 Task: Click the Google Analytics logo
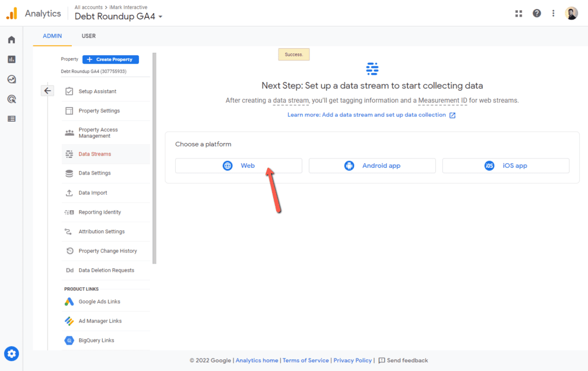click(11, 14)
